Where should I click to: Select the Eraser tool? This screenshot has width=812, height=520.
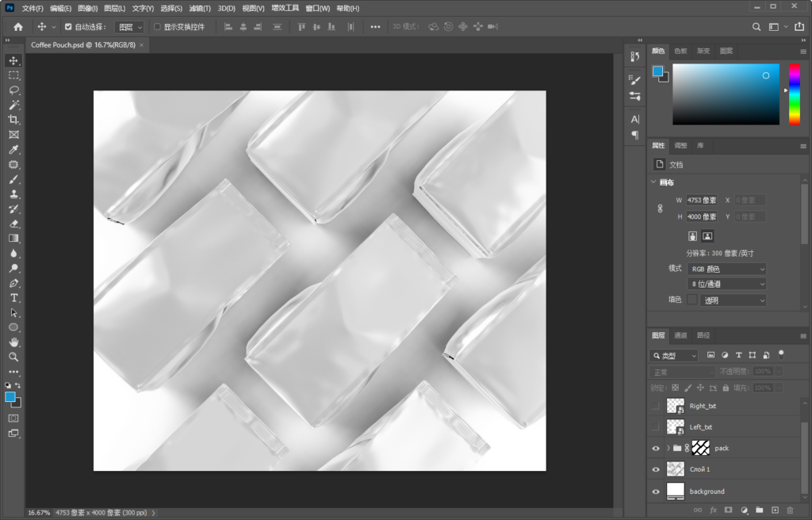click(x=13, y=224)
